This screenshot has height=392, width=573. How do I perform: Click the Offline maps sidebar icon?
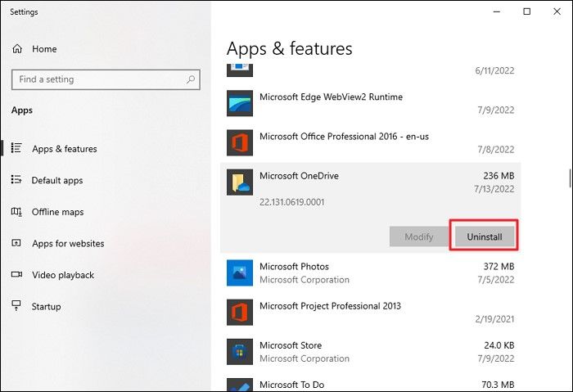tap(16, 212)
